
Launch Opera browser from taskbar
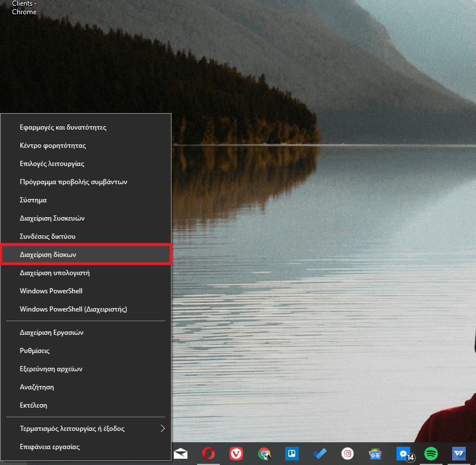(208, 454)
